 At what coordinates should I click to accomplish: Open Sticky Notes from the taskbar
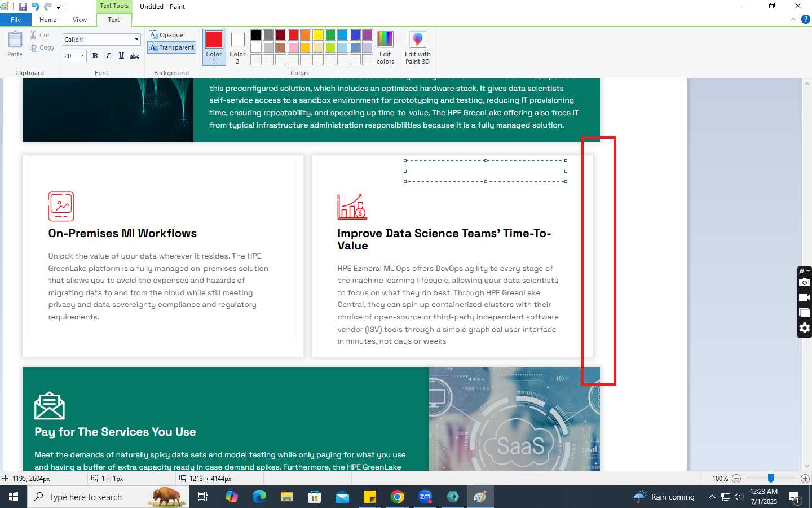click(370, 497)
